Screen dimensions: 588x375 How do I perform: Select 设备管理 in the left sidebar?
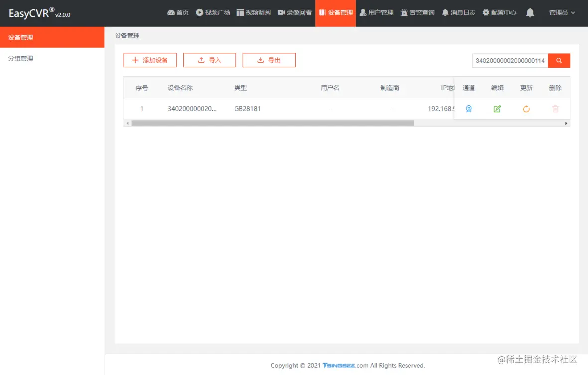pyautogui.click(x=52, y=37)
